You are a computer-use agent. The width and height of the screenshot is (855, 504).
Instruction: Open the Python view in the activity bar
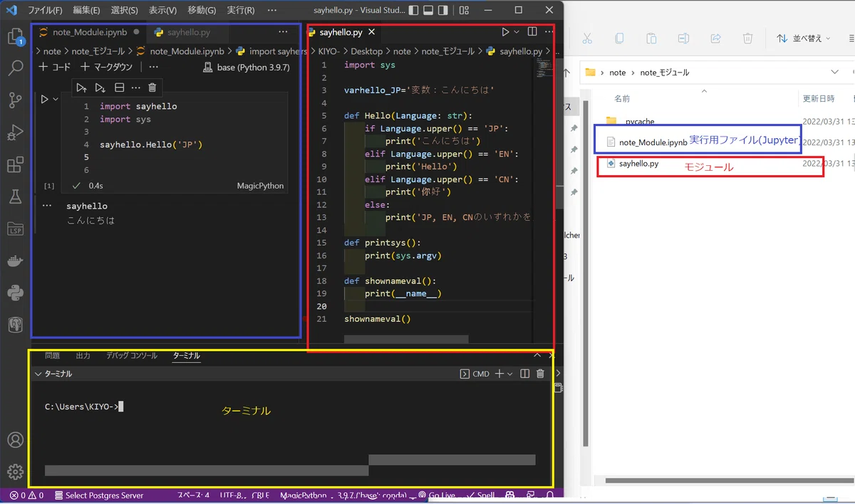coord(15,293)
